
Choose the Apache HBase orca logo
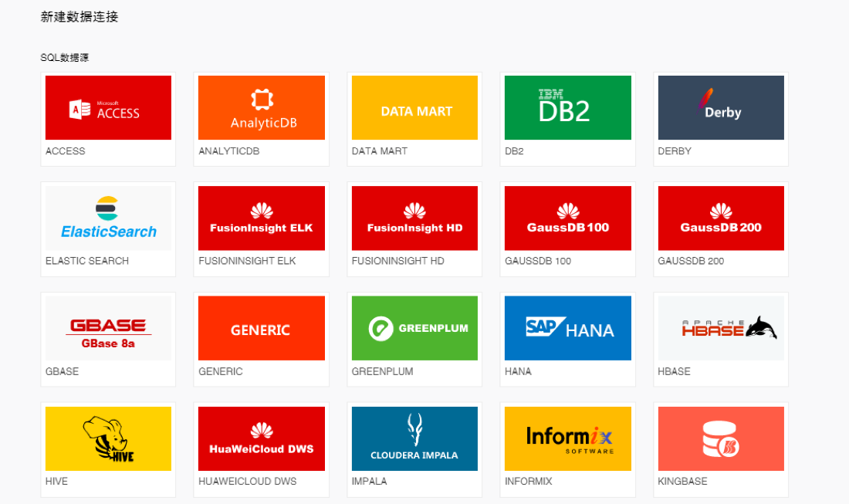click(721, 328)
